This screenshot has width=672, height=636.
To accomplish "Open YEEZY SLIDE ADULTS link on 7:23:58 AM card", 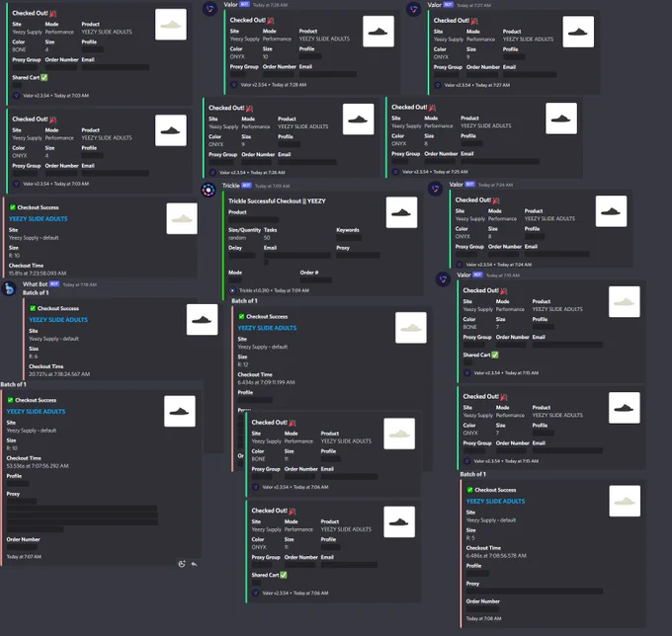I will 39,218.
